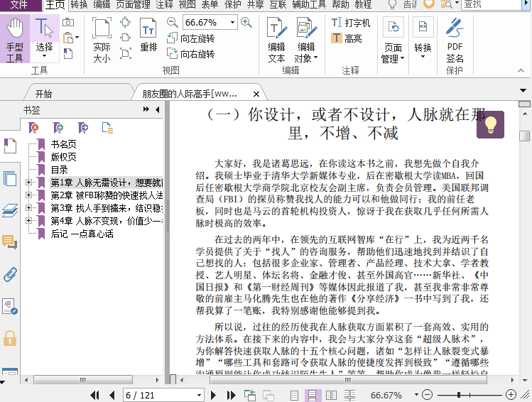Open the Protect (保护) ribbon tab
The height and width of the screenshot is (402, 532).
coord(232,4)
